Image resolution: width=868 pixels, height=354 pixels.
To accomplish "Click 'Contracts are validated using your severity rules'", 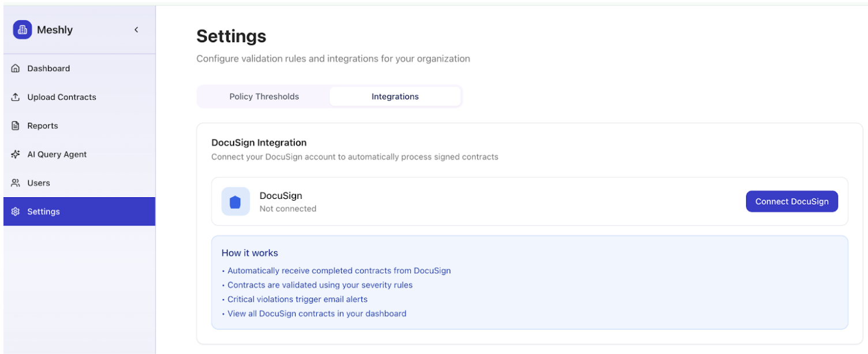I will point(320,285).
